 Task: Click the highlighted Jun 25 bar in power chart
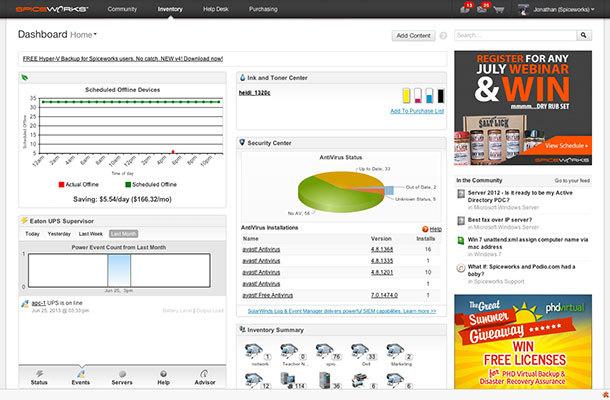[x=119, y=270]
